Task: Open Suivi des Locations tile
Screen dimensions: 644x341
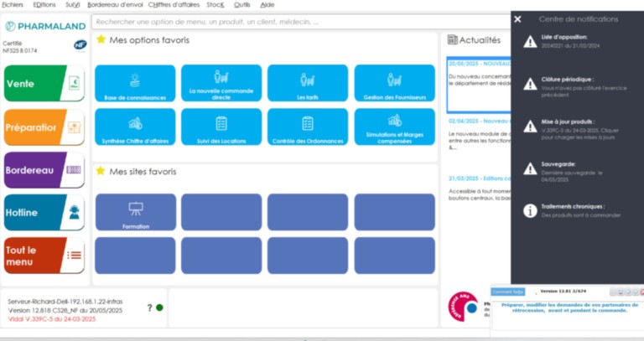Action: point(221,127)
